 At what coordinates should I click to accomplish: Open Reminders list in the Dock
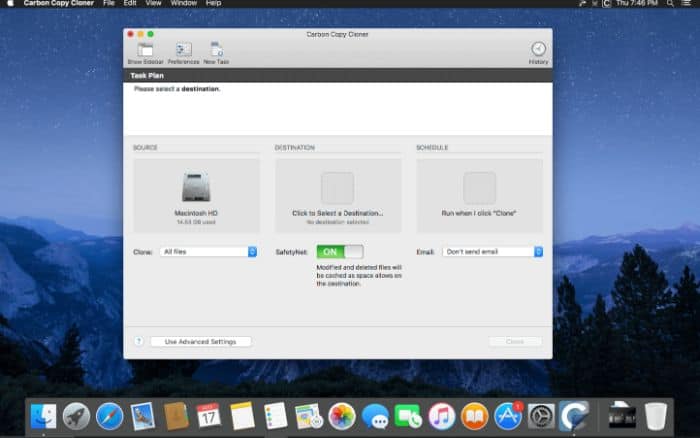coord(275,416)
